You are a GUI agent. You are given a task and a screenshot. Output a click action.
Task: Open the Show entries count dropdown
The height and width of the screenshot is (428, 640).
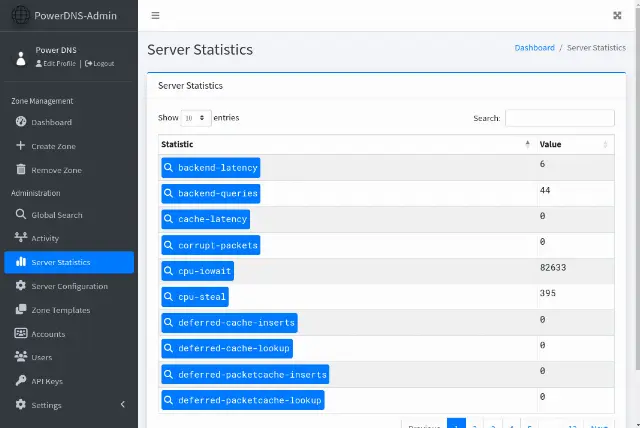[x=196, y=118]
